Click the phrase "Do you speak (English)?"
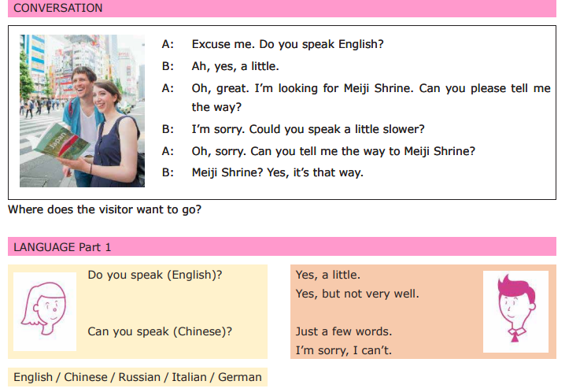Image resolution: width=580 pixels, height=392 pixels. click(155, 276)
